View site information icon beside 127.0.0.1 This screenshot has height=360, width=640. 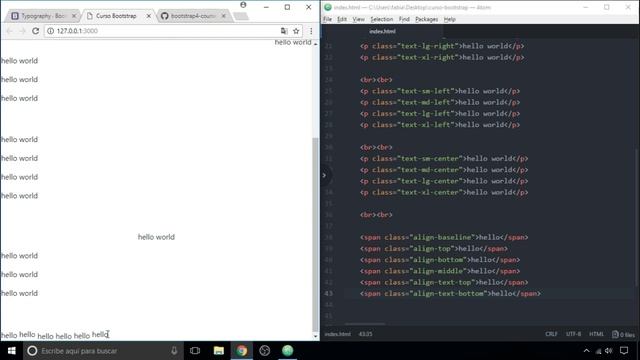(51, 31)
